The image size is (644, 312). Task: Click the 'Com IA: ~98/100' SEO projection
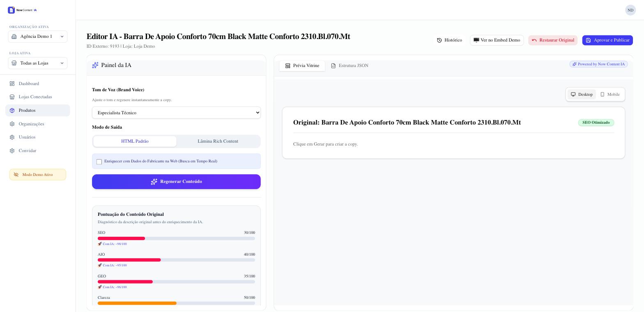coord(112,244)
